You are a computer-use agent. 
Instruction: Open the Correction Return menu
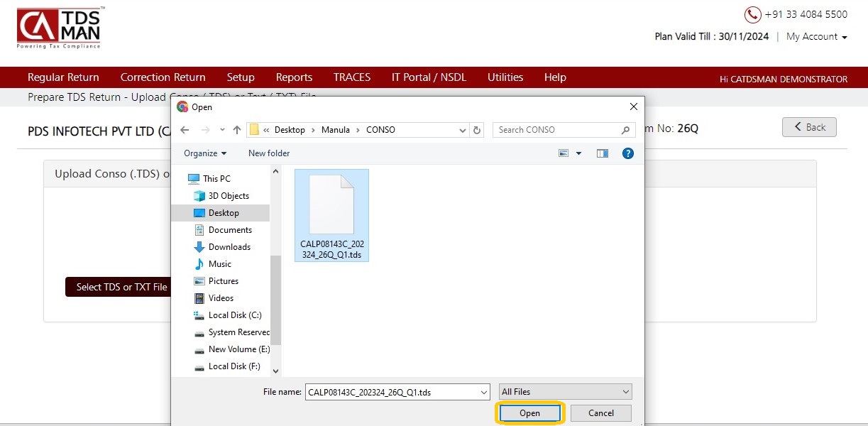163,77
